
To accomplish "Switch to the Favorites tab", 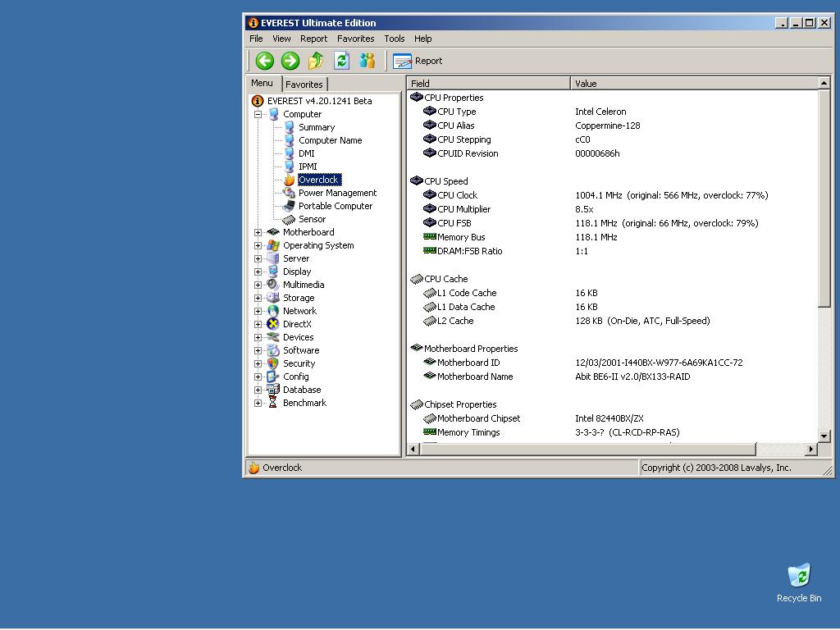I will click(x=304, y=84).
